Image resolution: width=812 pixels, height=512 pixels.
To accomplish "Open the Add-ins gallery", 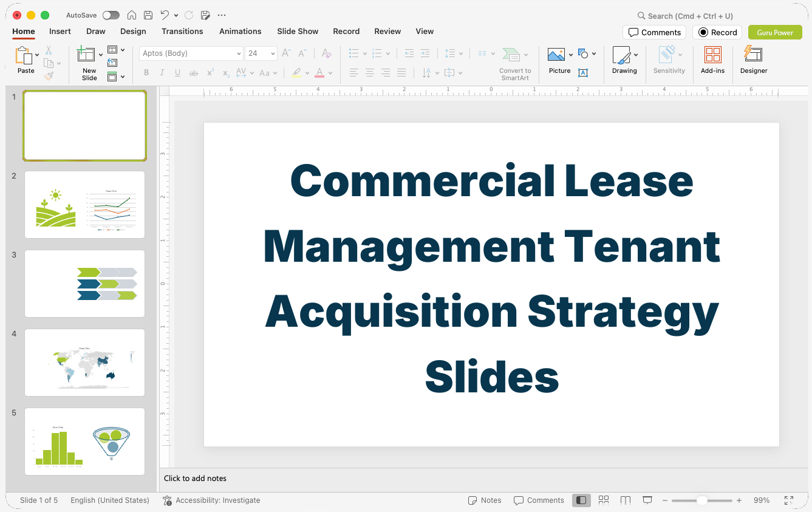I will tap(712, 61).
